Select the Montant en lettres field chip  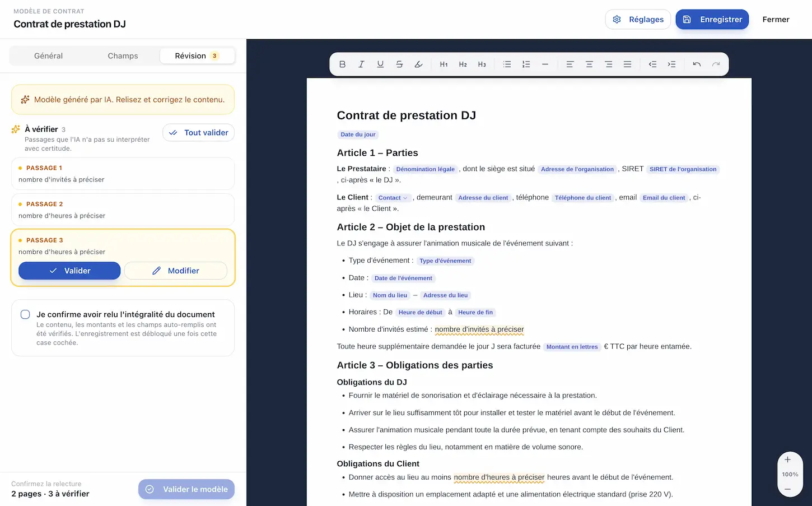(572, 347)
